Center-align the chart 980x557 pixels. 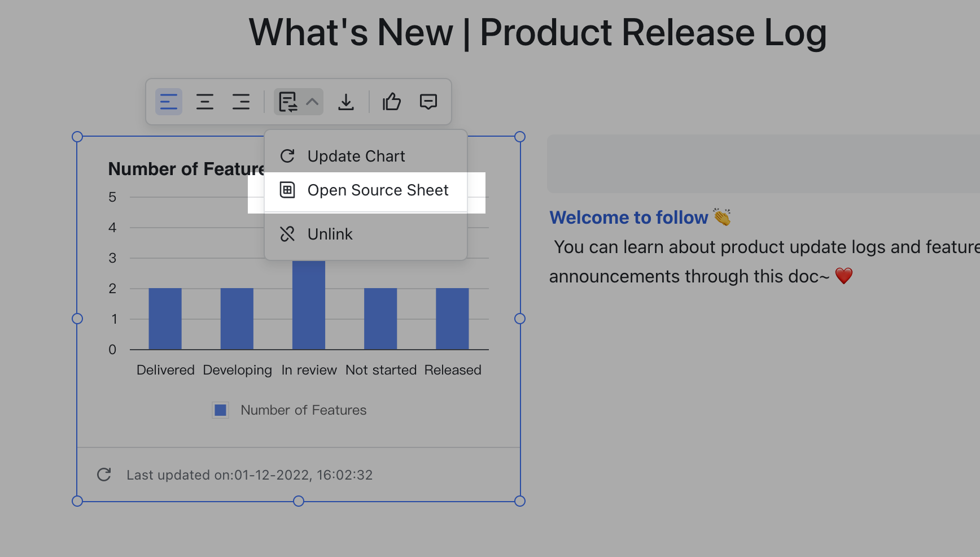point(204,102)
